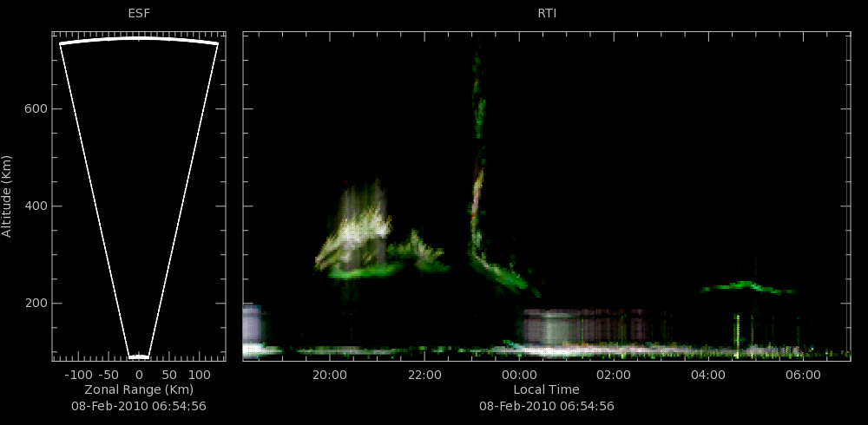Click the Local Time axis label
Screen dimensions: 868x425
click(546, 389)
